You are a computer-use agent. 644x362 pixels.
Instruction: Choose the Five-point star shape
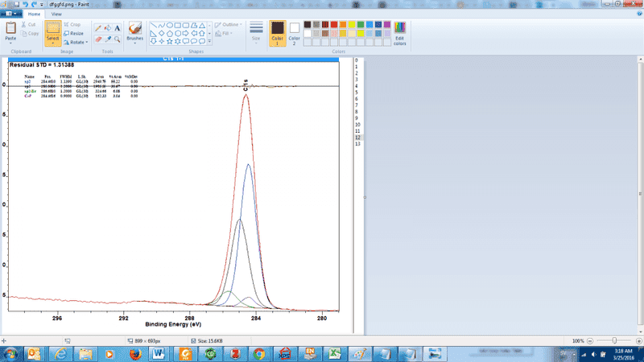click(x=169, y=42)
